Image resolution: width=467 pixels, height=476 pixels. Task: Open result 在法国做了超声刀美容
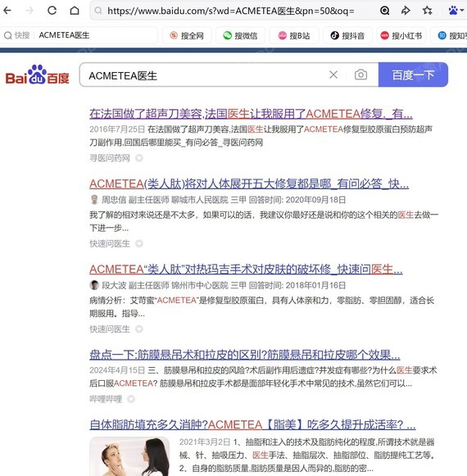coord(251,114)
